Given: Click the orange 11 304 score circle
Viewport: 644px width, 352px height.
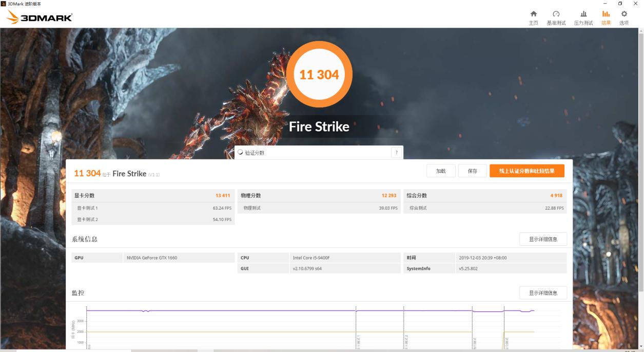Looking at the screenshot, I should (320, 75).
